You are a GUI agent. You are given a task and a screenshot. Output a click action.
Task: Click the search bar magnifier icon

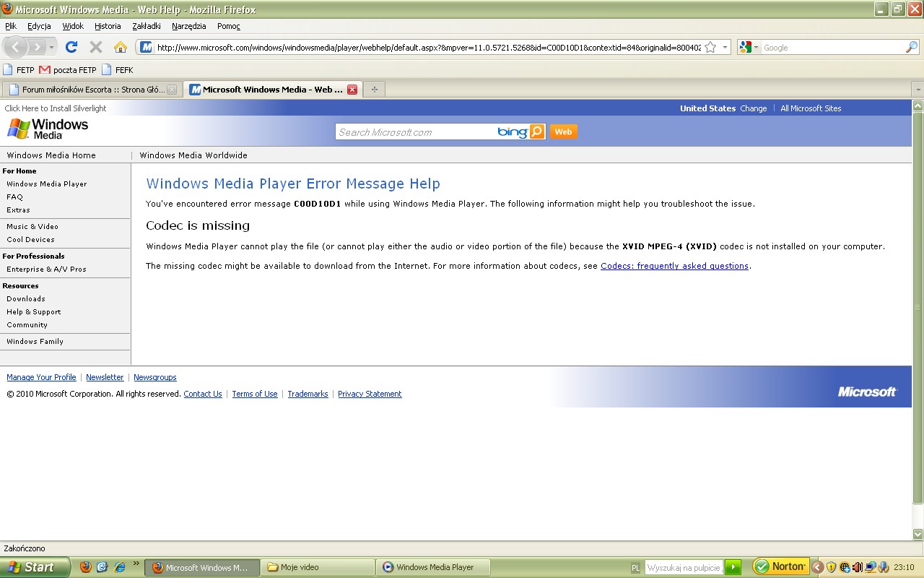point(912,47)
